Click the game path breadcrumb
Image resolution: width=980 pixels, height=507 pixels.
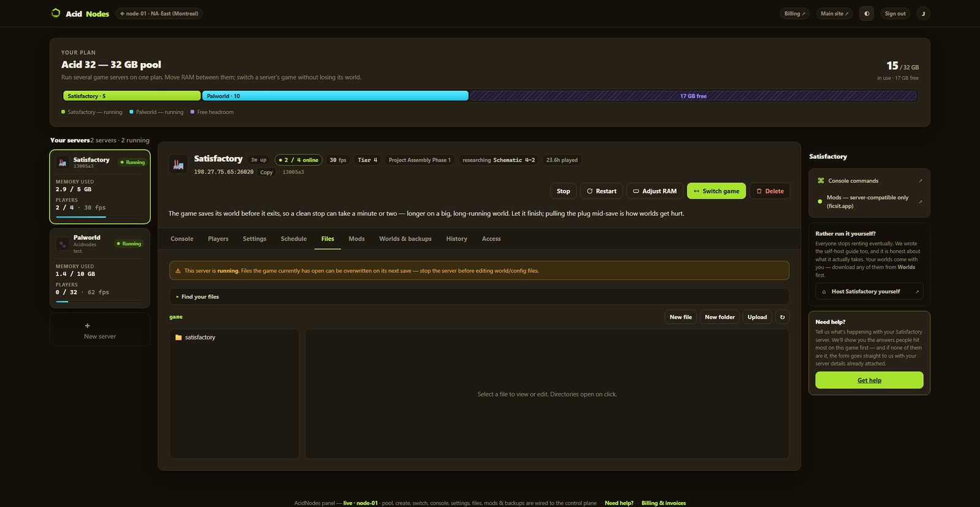pyautogui.click(x=176, y=317)
